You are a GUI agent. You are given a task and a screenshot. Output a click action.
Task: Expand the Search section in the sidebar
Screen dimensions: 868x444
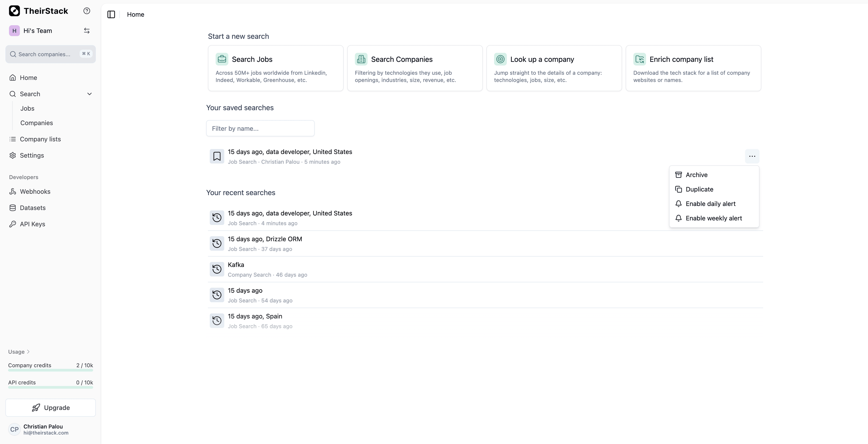point(89,94)
